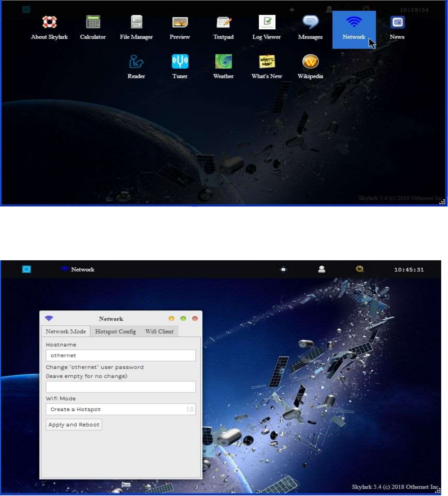Viewport: 448px width, 496px height.
Task: Launch Textpad from the launcher
Action: click(223, 27)
